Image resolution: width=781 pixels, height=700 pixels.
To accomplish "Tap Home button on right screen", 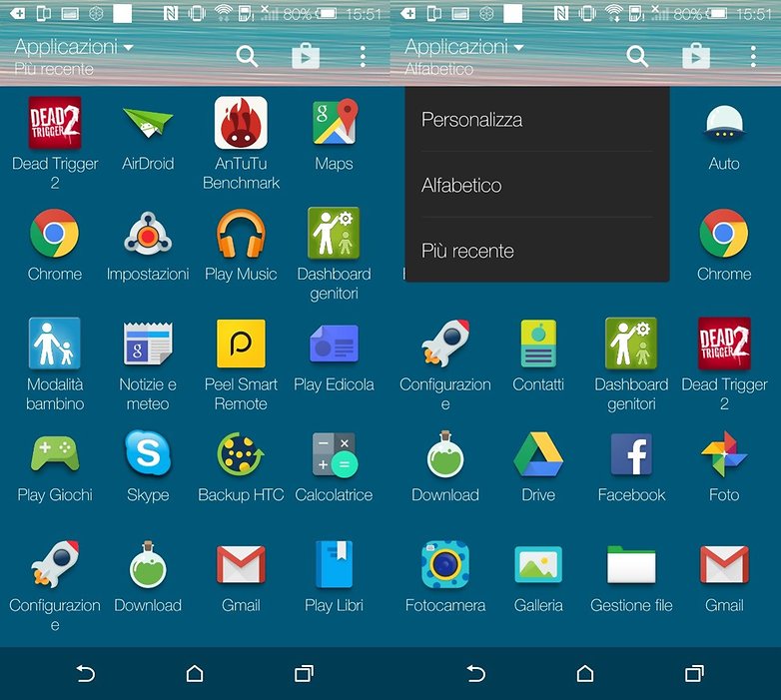I will click(585, 674).
